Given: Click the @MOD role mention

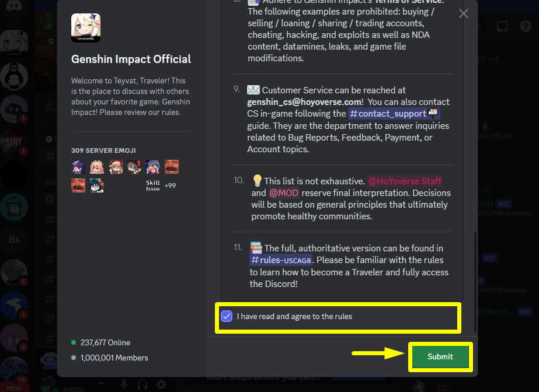Looking at the screenshot, I should coord(284,193).
